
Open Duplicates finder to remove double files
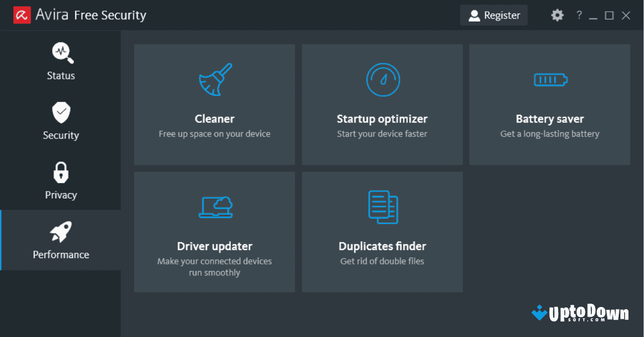(382, 232)
